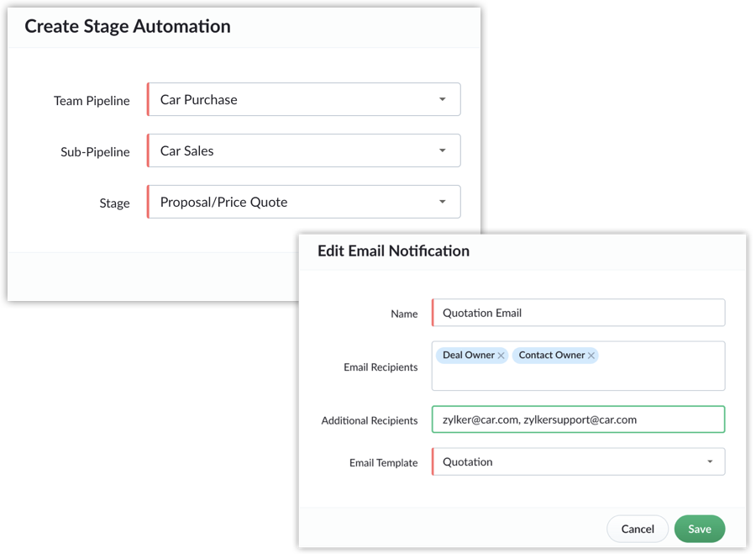Remove the Deal Owner recipient tag
The height and width of the screenshot is (559, 756).
[501, 356]
